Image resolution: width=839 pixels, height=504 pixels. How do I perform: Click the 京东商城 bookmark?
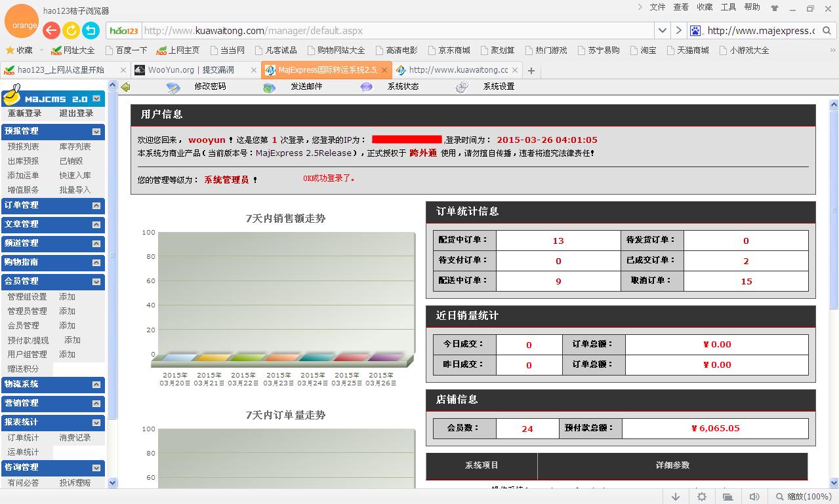(x=449, y=50)
